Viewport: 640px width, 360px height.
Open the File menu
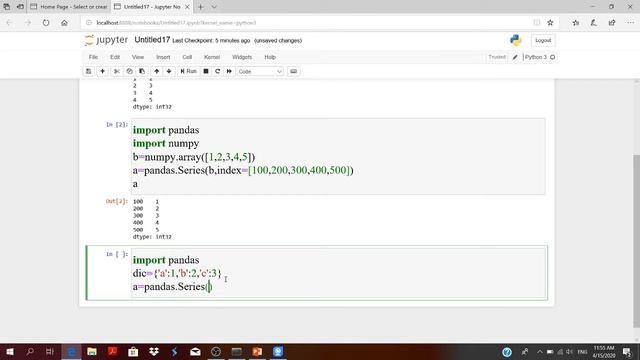coord(93,57)
